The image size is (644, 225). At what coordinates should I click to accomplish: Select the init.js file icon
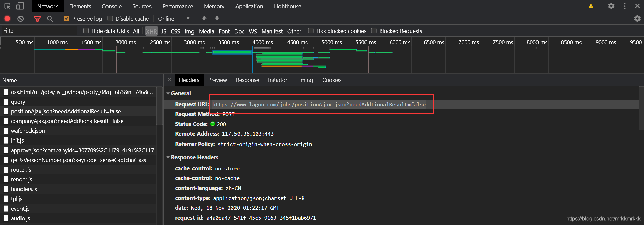[x=6, y=140]
